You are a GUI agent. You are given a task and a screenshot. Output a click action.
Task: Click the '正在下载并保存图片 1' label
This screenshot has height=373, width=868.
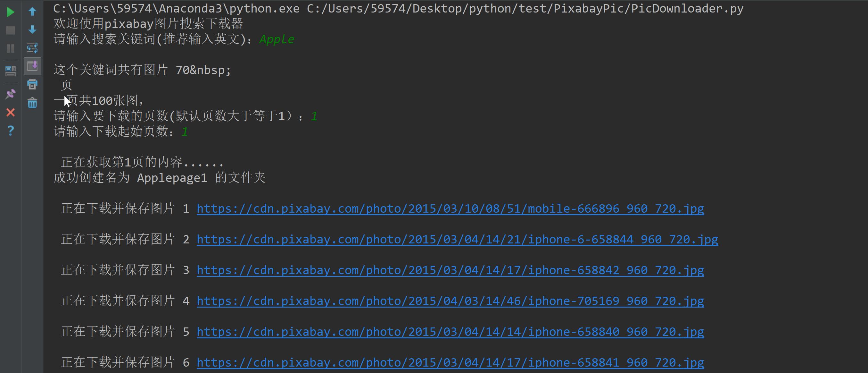(125, 209)
